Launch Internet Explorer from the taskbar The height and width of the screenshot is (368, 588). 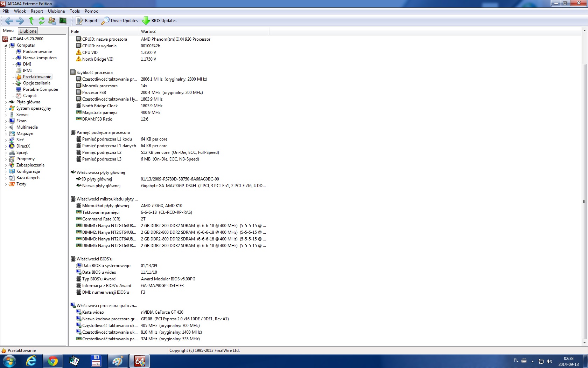click(31, 361)
